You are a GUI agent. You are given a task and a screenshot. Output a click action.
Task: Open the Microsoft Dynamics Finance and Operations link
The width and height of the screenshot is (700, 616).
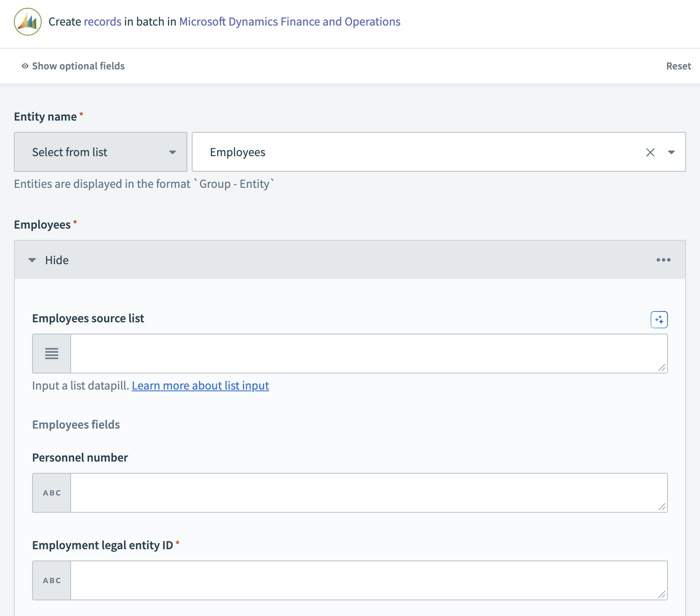(x=289, y=21)
